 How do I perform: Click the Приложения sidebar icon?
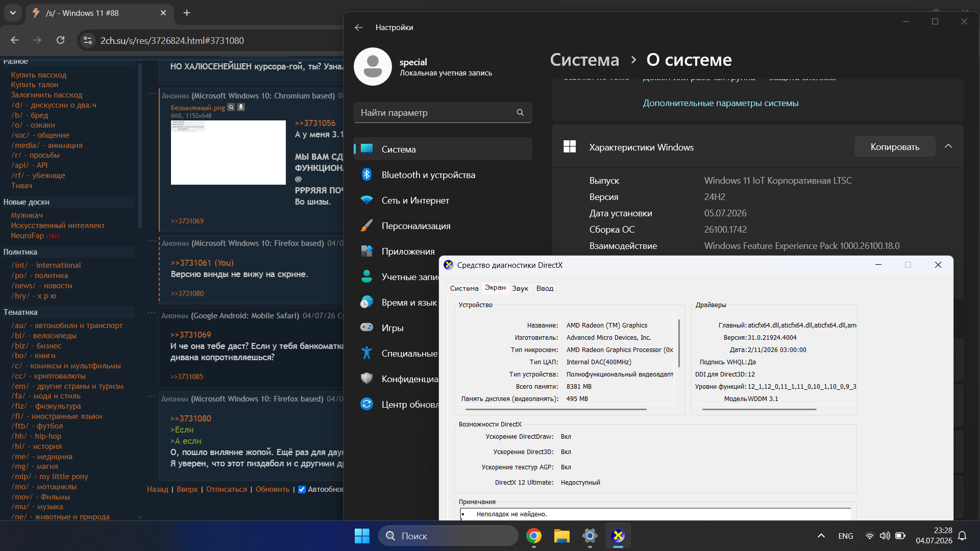[x=366, y=251]
